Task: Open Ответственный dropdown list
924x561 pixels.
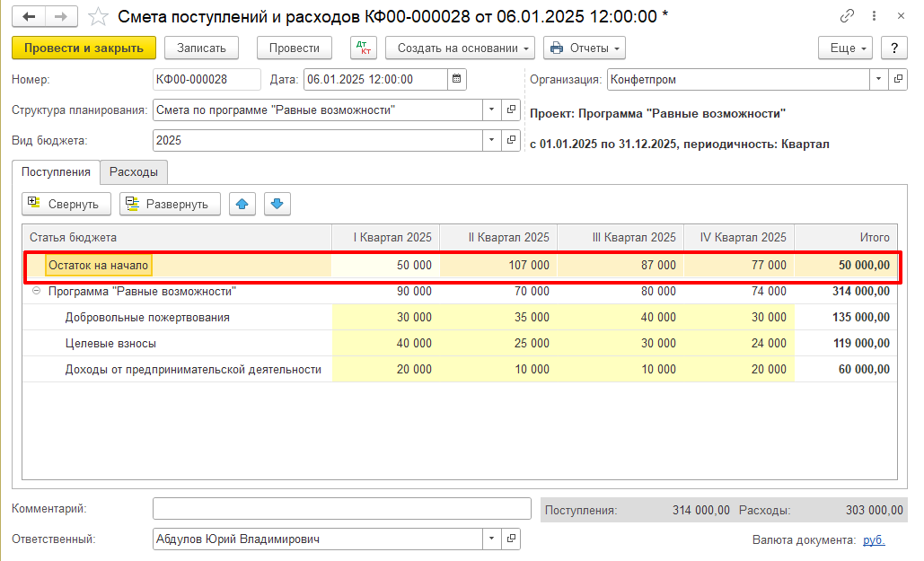Action: click(x=491, y=539)
